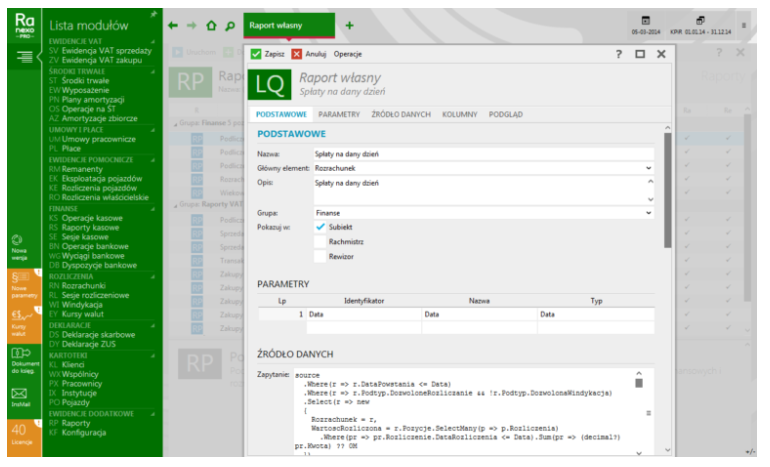The width and height of the screenshot is (770, 467).
Task: Switch to the PODGLĄD tab
Action: tap(506, 114)
